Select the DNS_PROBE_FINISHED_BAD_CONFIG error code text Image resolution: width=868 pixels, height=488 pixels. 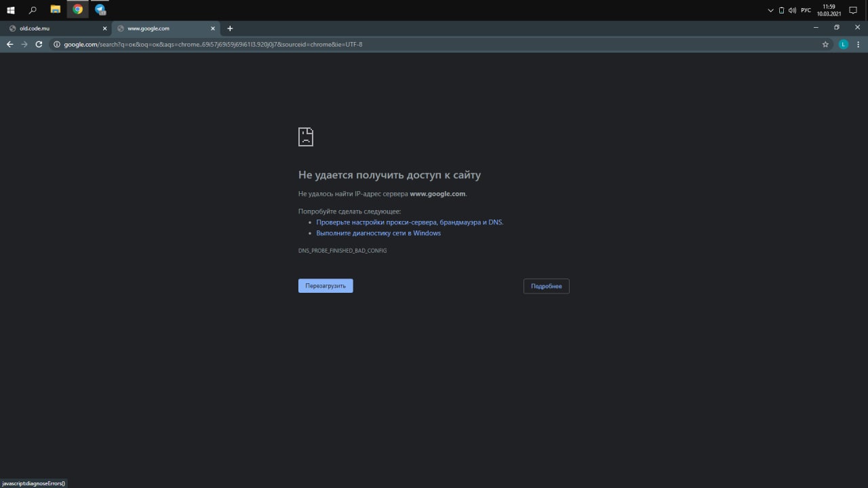pyautogui.click(x=342, y=251)
